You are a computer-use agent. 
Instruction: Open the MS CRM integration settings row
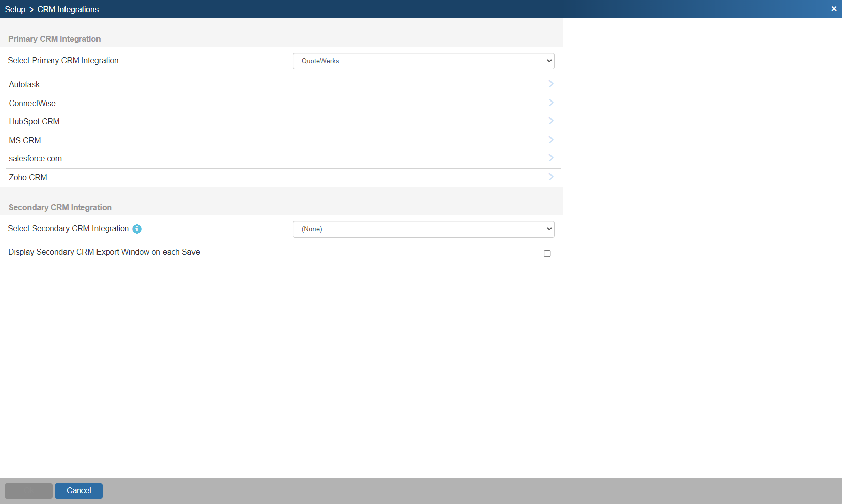pos(283,140)
